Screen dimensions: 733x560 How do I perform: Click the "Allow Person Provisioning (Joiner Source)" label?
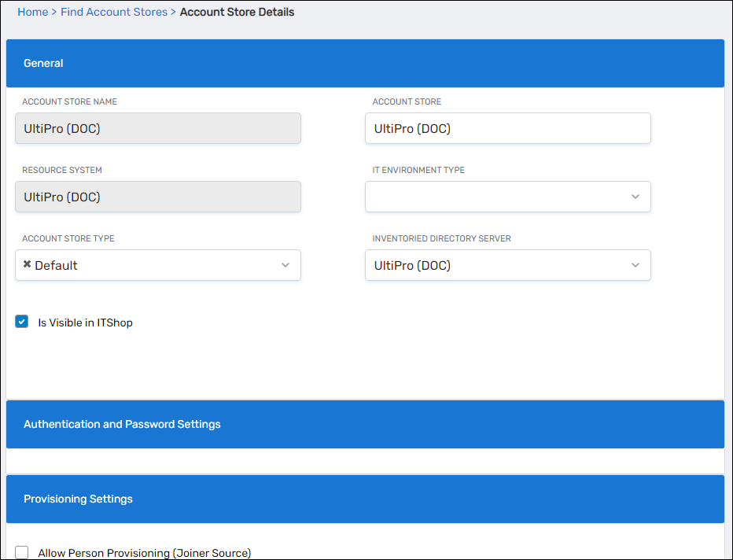[144, 553]
